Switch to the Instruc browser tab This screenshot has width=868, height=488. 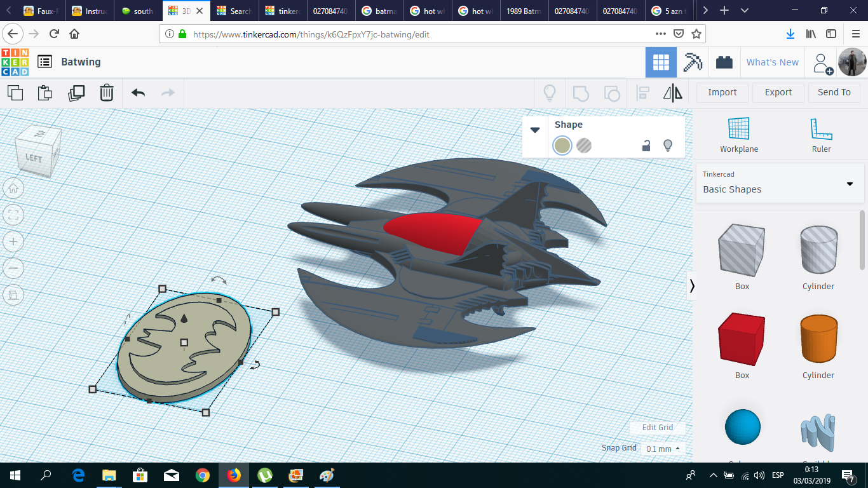click(90, 11)
